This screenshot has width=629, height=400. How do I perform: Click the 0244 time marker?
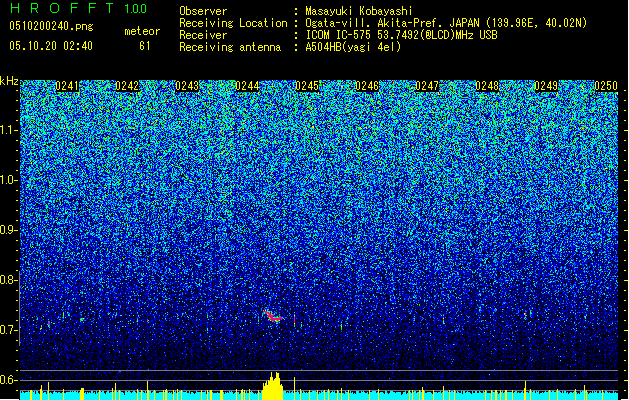tap(247, 86)
